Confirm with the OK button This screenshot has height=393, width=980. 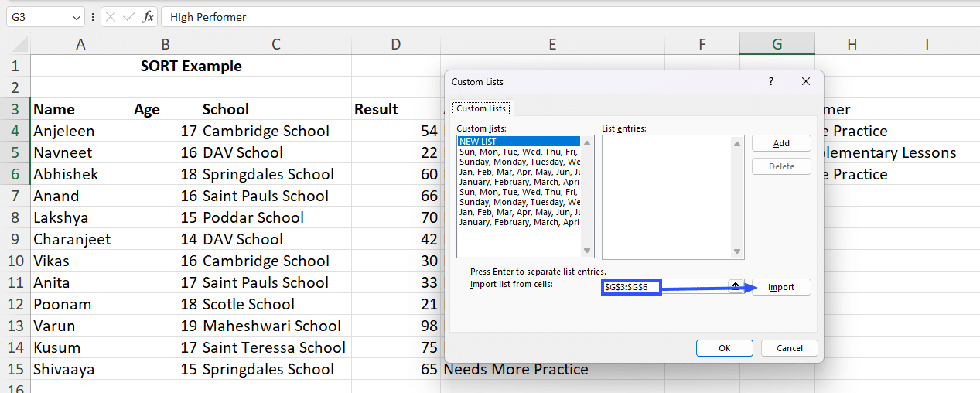tap(725, 348)
